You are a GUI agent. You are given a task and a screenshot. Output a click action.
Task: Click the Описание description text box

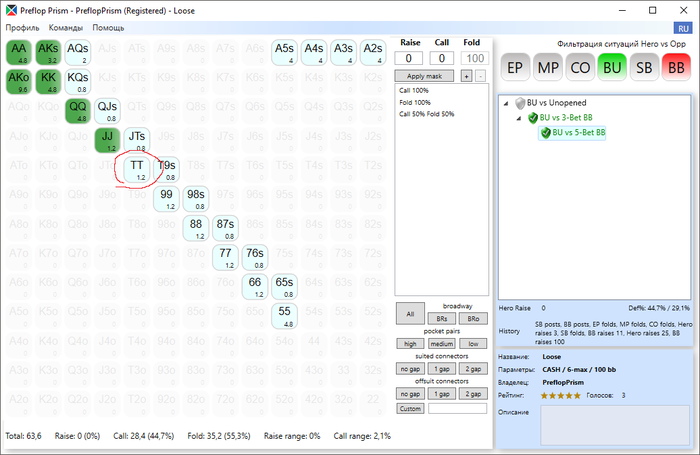coord(615,425)
